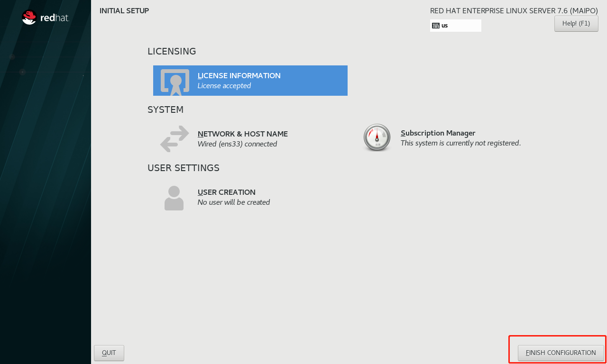The image size is (607, 364).
Task: Click the keyboard layout icon
Action: (436, 26)
